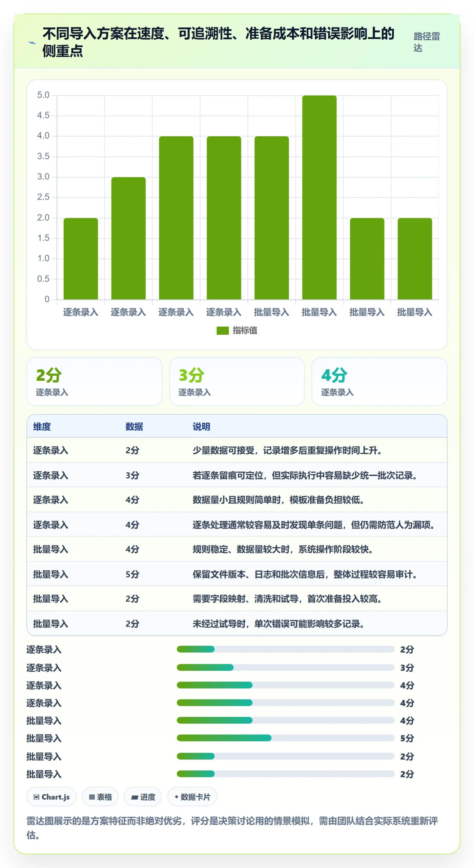Click the 5分 cell in the table
This screenshot has height=868, width=474.
[x=132, y=574]
